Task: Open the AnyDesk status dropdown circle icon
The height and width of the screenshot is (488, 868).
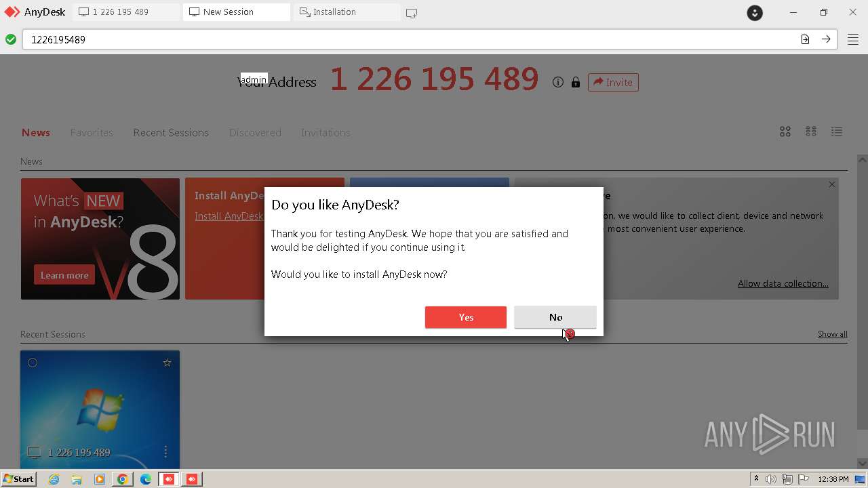Action: [755, 12]
